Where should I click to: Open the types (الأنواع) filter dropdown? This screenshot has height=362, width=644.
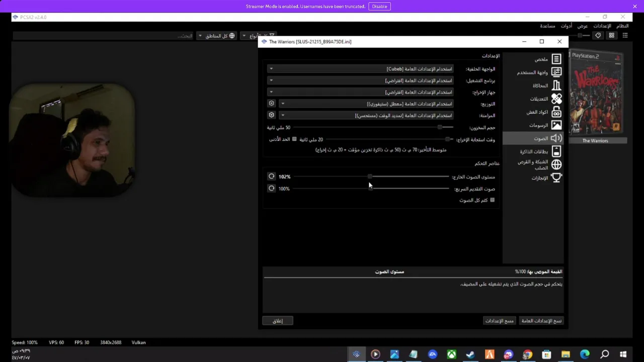(258, 36)
